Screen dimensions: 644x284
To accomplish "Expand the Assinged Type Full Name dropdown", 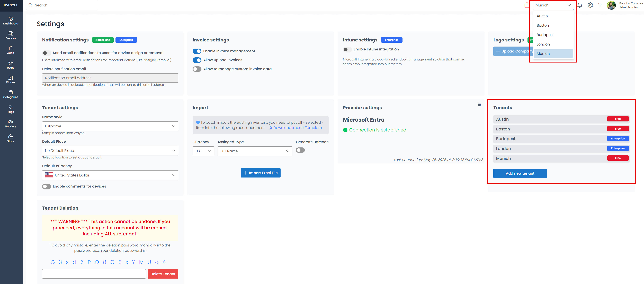I will click(255, 151).
